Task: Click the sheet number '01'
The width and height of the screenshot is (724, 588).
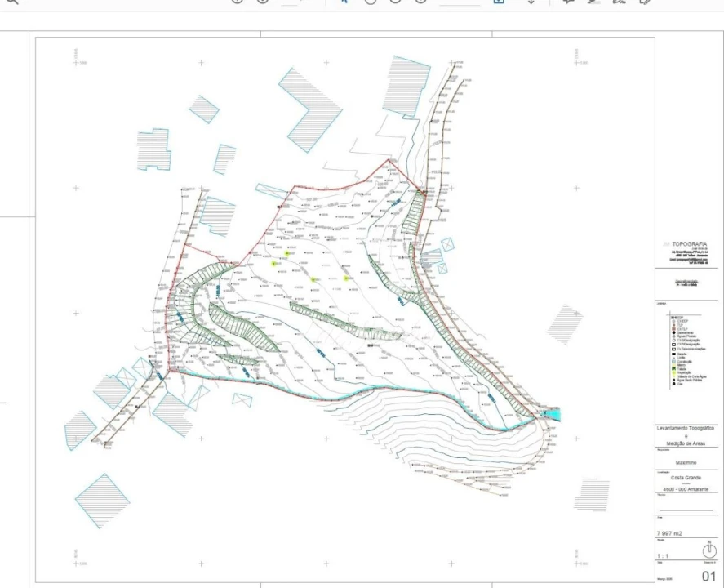Action: coord(708,575)
